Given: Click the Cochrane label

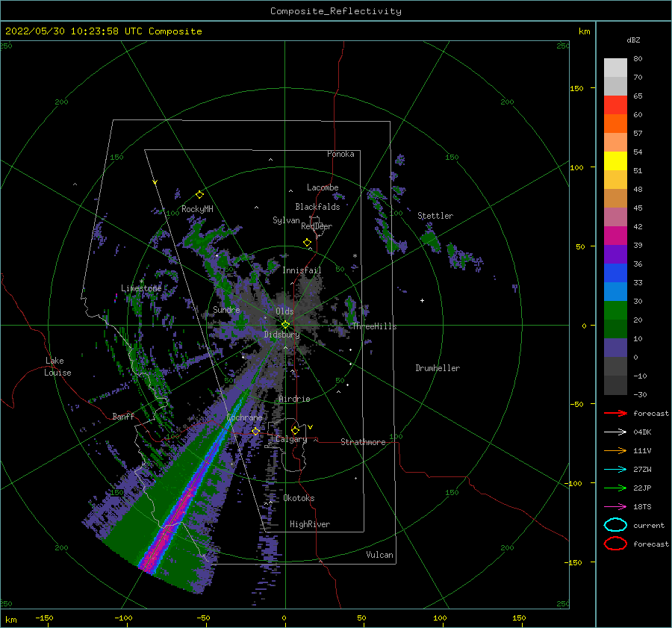Looking at the screenshot, I should [x=244, y=417].
